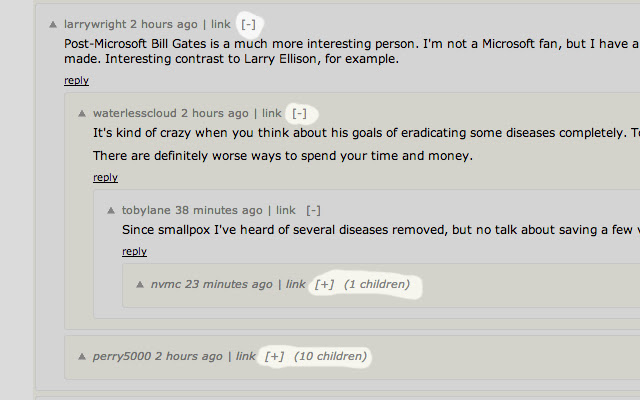Open permalink for nvmc's comment
Screen dimensions: 640x400
(x=295, y=285)
